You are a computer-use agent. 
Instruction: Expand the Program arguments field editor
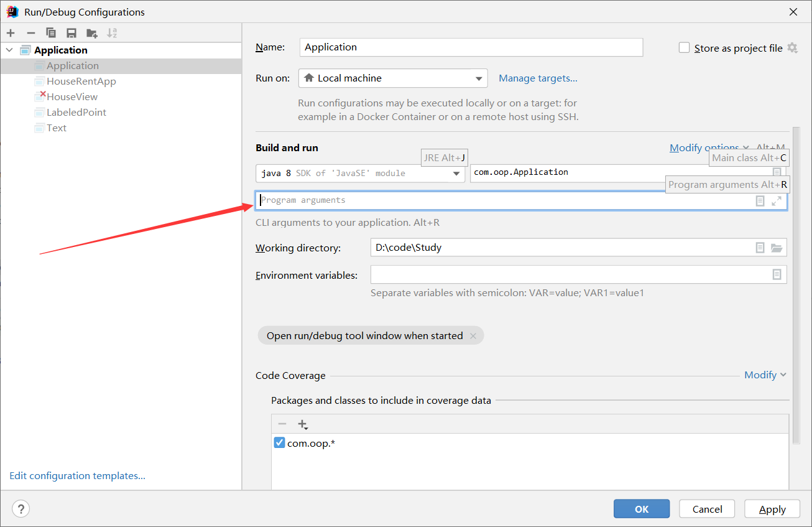[777, 201]
